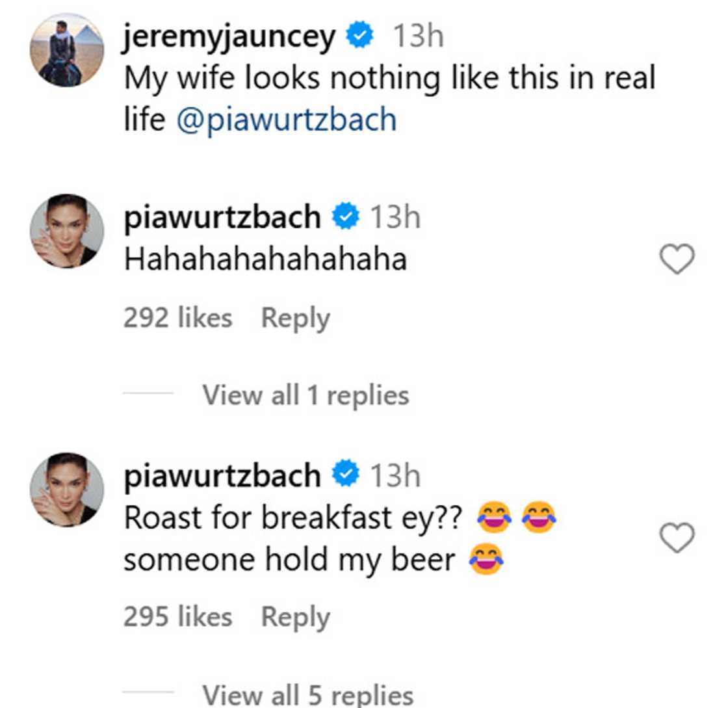Reply to the "Hahahahahahahaha" comment
Image resolution: width=728 pixels, height=708 pixels.
[295, 319]
